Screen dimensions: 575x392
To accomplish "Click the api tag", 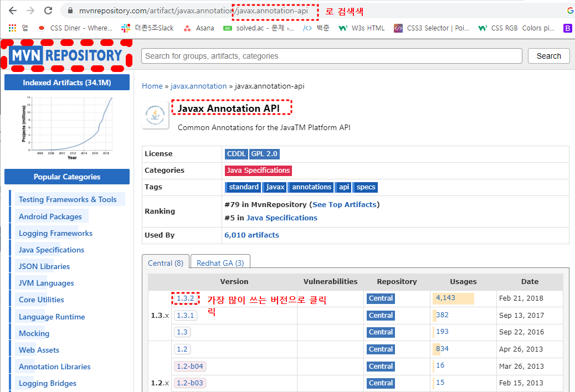I will pyautogui.click(x=343, y=187).
